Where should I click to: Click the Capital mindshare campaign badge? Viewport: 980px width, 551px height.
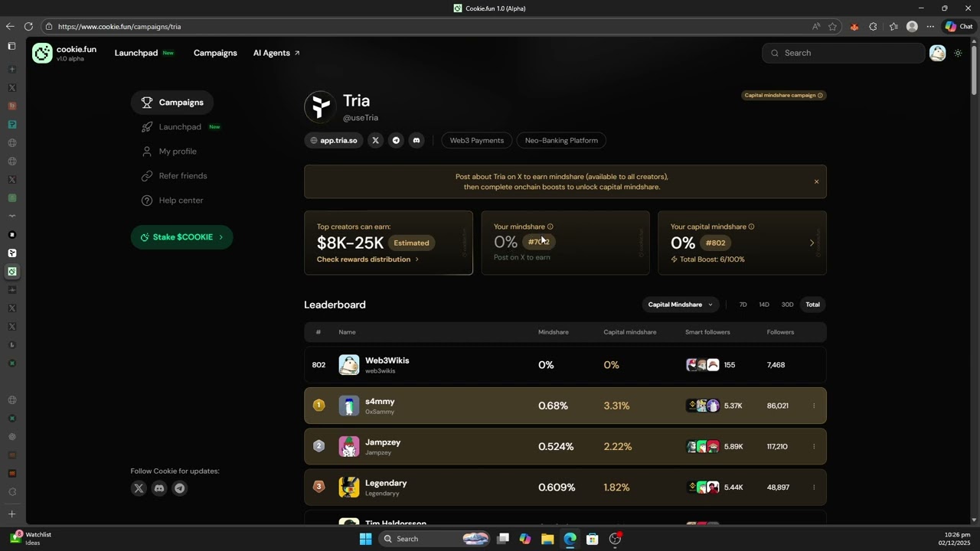[784, 96]
